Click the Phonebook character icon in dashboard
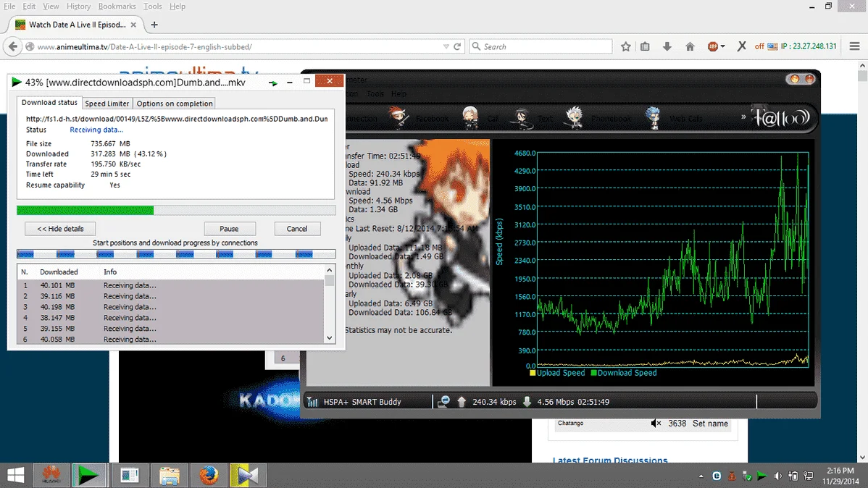Screen dimensions: 868x488 coord(574,118)
